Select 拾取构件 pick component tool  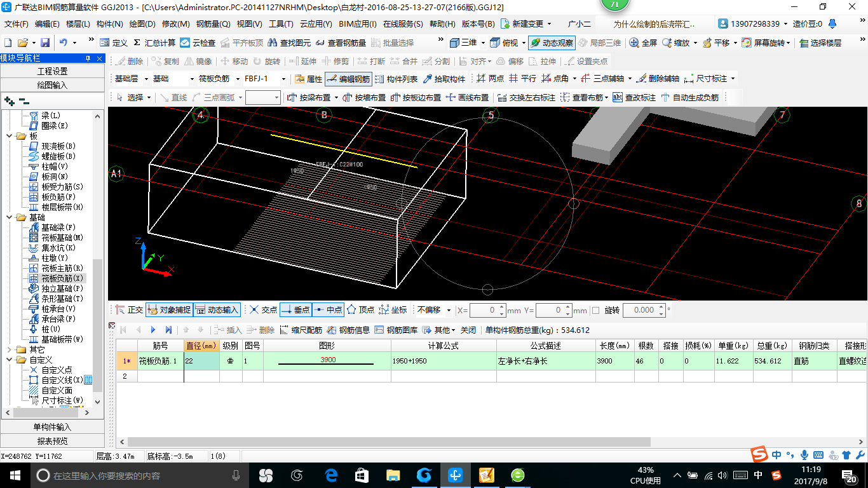point(444,79)
